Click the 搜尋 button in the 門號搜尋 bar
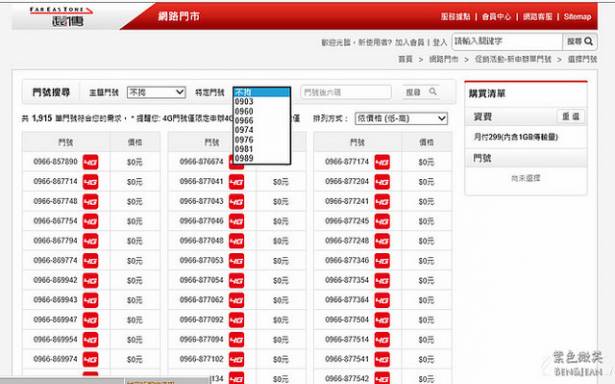The image size is (615, 384). 421,92
